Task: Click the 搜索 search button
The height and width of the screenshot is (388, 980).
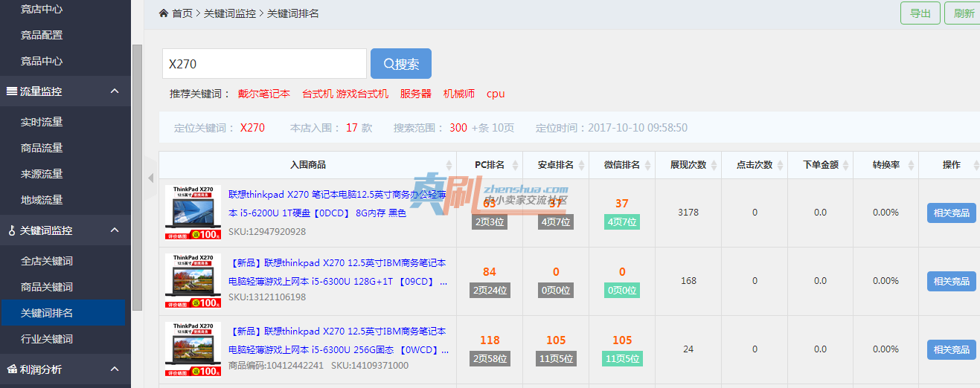Action: [401, 64]
